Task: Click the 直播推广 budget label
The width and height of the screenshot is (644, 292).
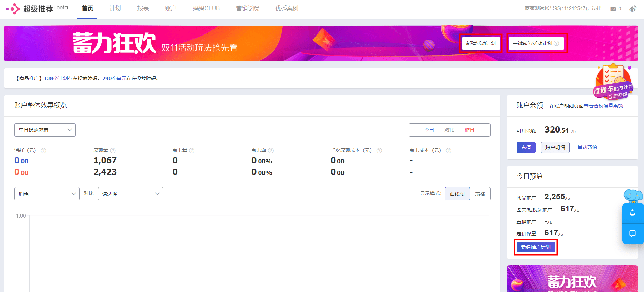Action: tap(526, 222)
